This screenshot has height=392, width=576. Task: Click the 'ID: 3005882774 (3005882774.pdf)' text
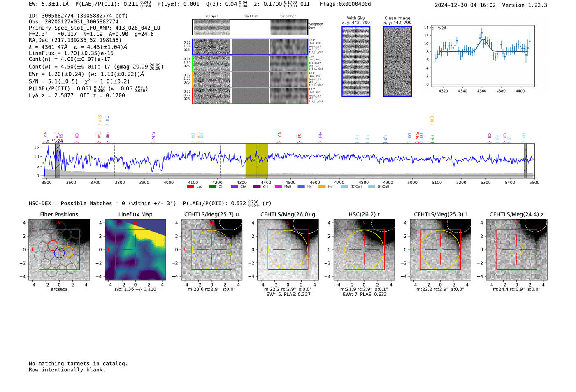click(78, 16)
